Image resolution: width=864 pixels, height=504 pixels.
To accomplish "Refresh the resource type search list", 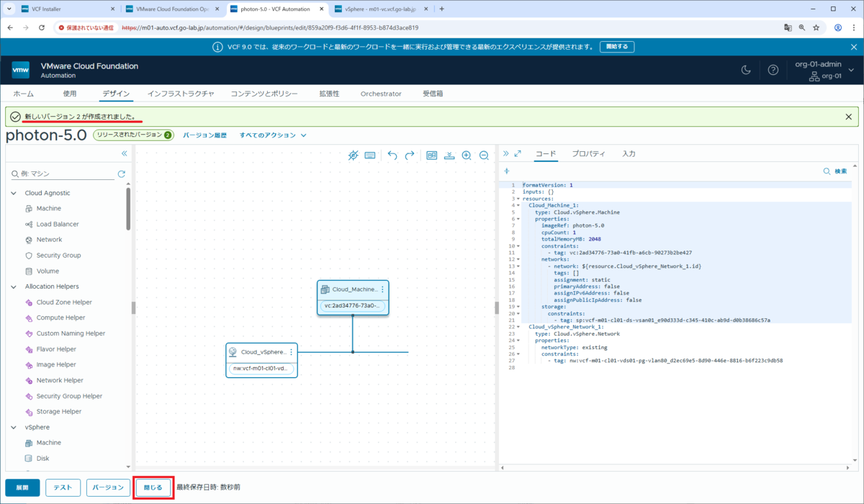I will coord(122,174).
